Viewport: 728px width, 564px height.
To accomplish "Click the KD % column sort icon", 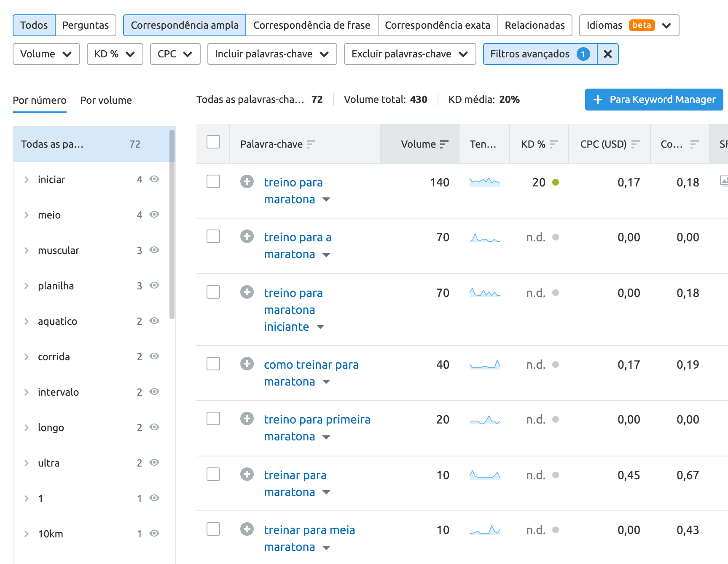I will coord(554,144).
